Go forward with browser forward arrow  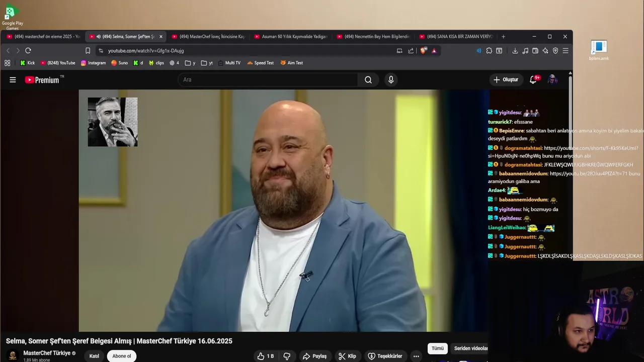[18, 51]
